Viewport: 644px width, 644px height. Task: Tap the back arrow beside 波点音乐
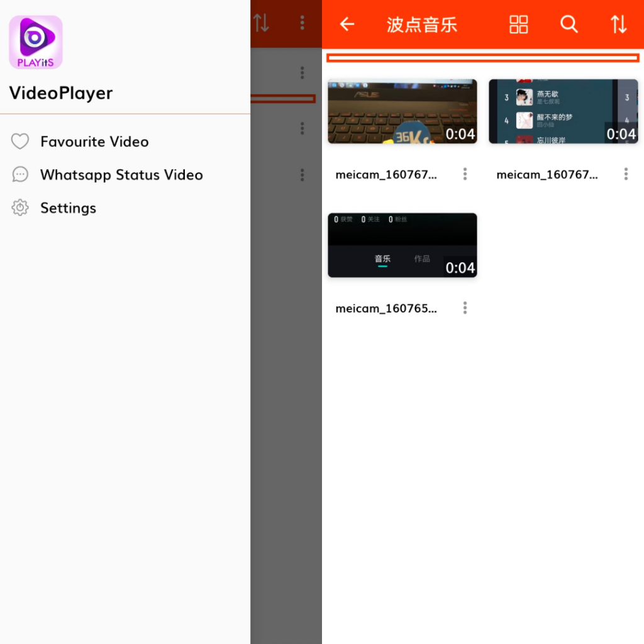coord(347,25)
